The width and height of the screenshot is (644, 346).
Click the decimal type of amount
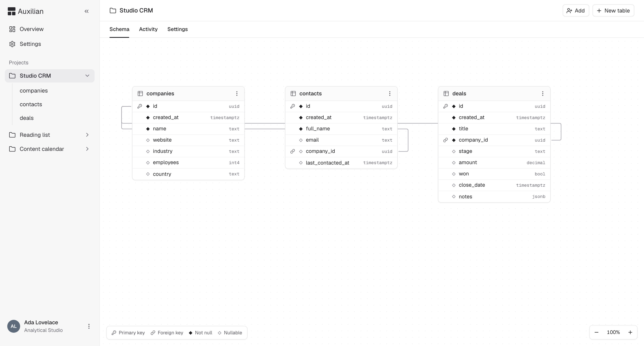coord(536,163)
